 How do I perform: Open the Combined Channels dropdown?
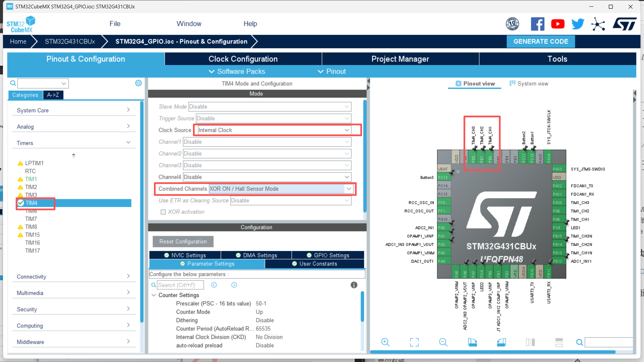pyautogui.click(x=281, y=189)
